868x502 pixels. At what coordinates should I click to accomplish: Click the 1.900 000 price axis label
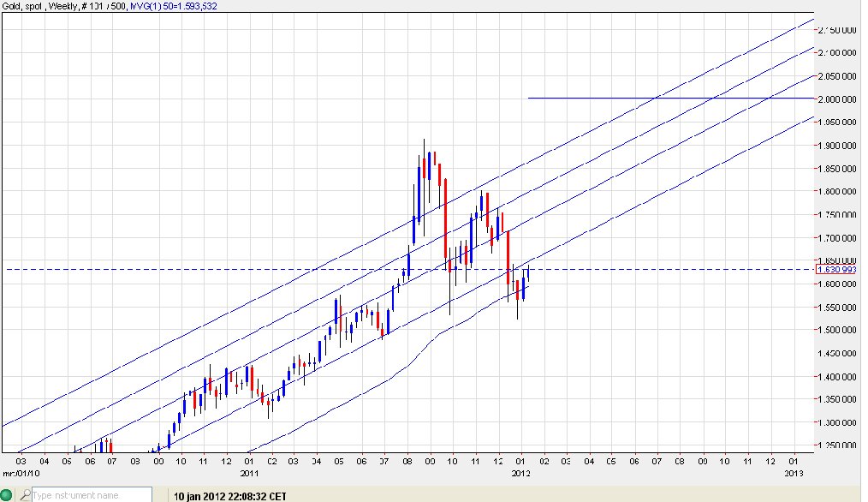(837, 146)
